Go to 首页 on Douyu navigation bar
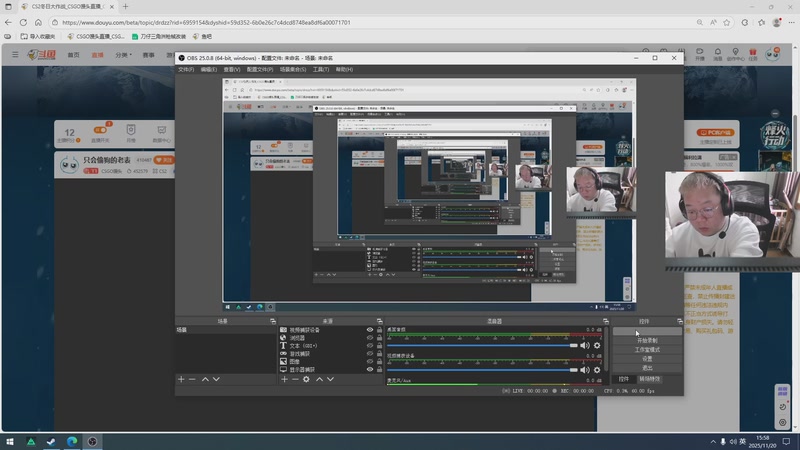Image resolution: width=800 pixels, height=450 pixels. pyautogui.click(x=73, y=55)
